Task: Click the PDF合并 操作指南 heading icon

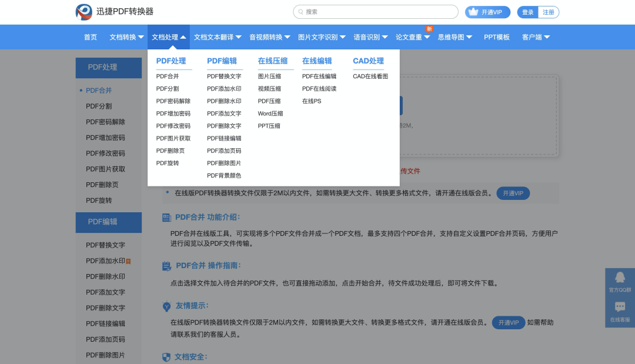Action: point(166,266)
